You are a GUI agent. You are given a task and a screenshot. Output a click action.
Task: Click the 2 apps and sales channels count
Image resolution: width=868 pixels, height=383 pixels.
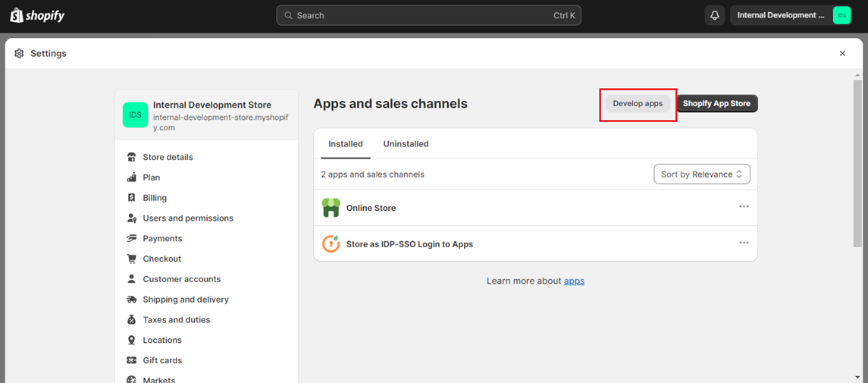pos(372,174)
